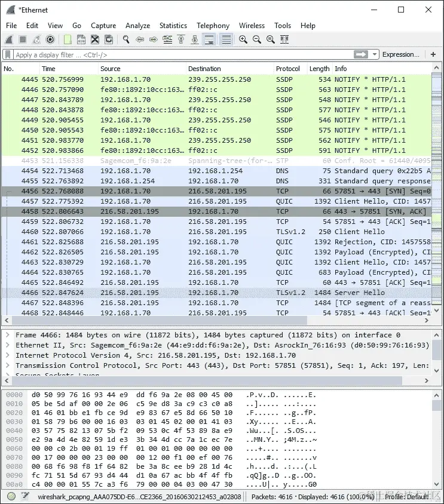444x504 pixels.
Task: Click in the display filter input field
Action: (183, 54)
